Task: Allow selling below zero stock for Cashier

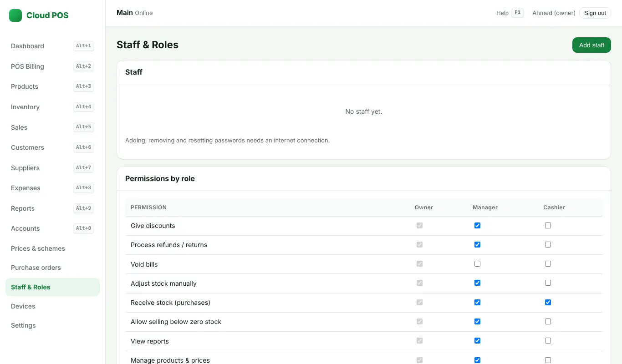Action: coord(548,321)
